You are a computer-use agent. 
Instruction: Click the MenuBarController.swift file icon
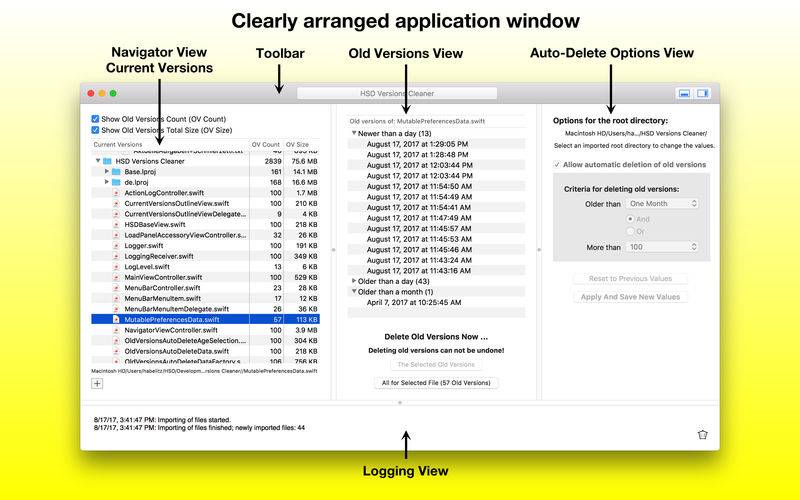click(116, 288)
